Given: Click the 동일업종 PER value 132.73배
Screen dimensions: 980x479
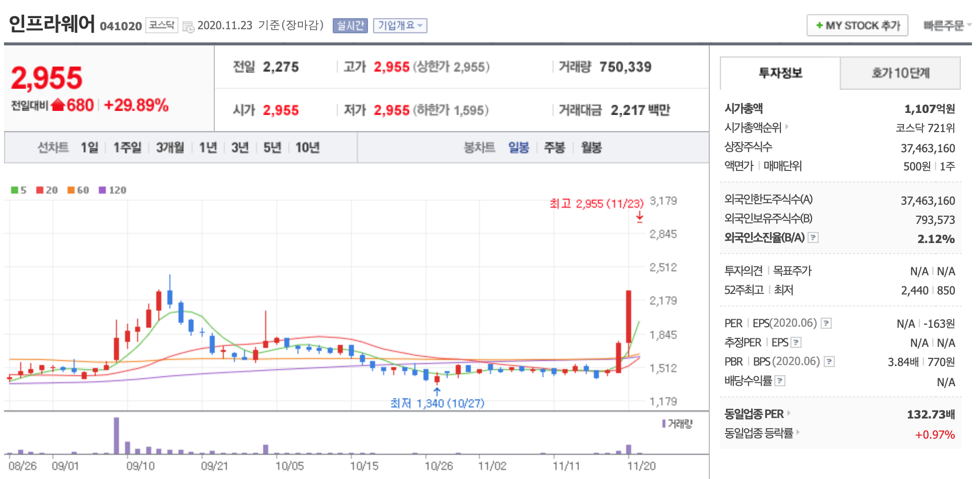Looking at the screenshot, I should pos(931,414).
